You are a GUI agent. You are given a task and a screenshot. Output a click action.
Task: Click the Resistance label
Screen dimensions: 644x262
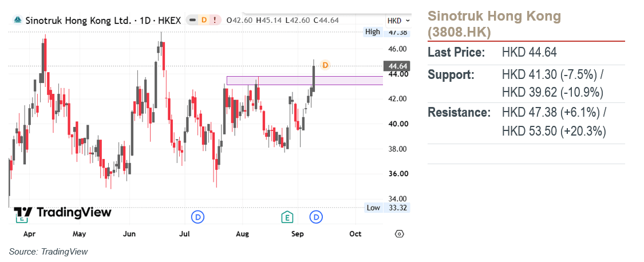[x=459, y=113]
